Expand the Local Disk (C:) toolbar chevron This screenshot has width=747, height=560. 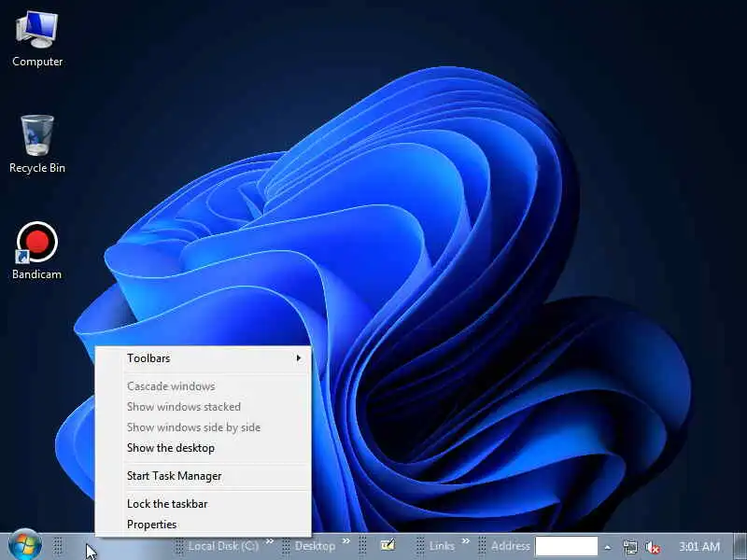(270, 541)
